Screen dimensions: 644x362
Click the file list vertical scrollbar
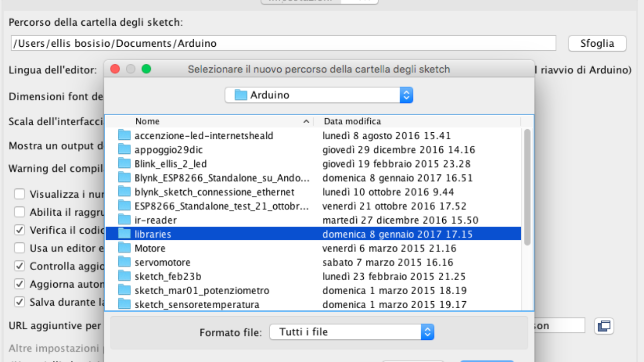click(x=527, y=187)
